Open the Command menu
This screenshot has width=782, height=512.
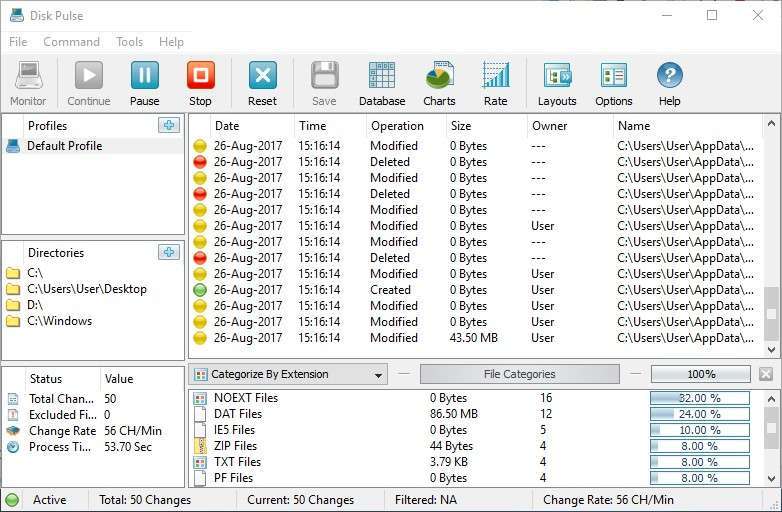point(71,42)
